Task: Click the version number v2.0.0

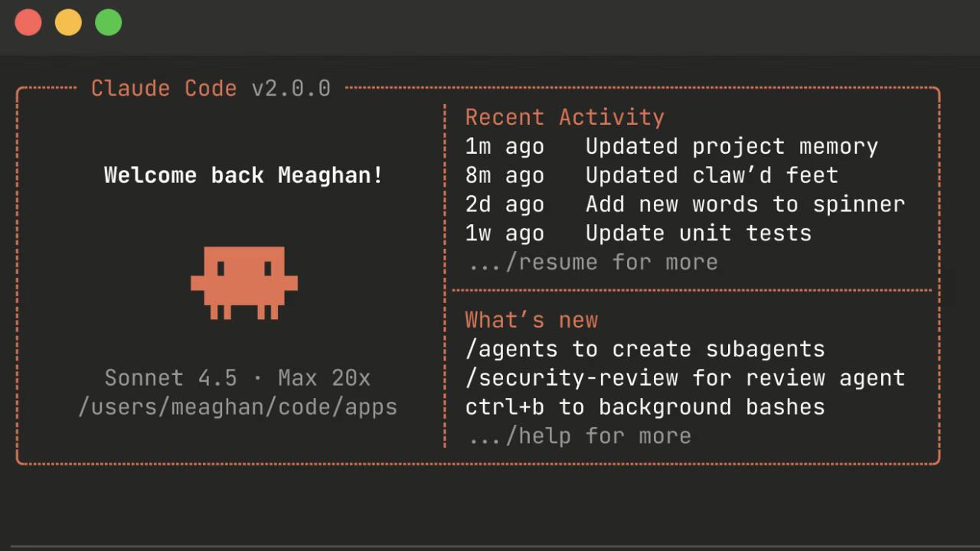Action: [x=291, y=88]
